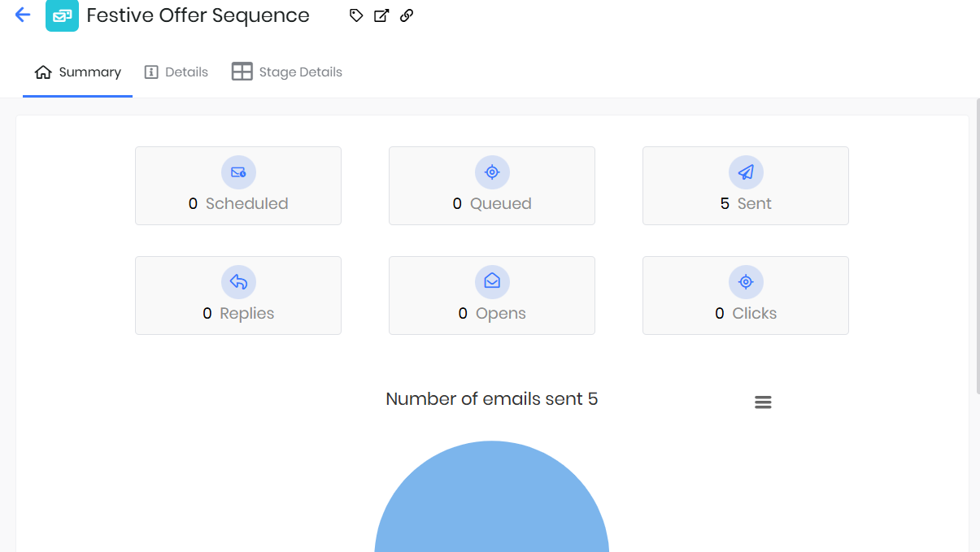Click the Scheduled envelope icon
The image size is (980, 552).
point(238,172)
